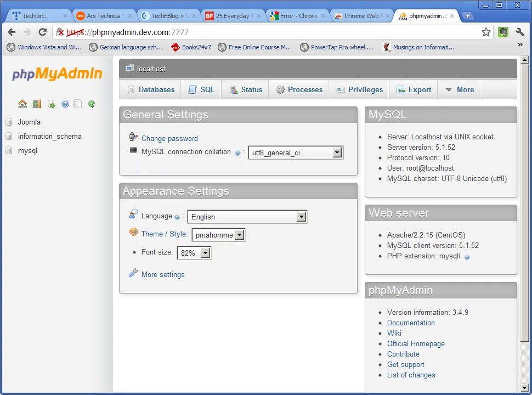532x395 pixels.
Task: Switch to the Ars Technica browser tab
Action: click(104, 16)
